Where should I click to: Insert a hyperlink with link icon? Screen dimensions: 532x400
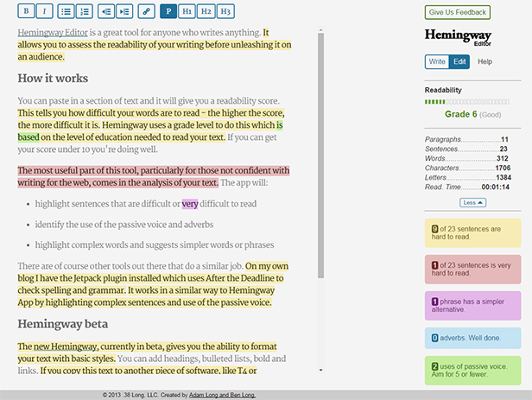(x=147, y=12)
